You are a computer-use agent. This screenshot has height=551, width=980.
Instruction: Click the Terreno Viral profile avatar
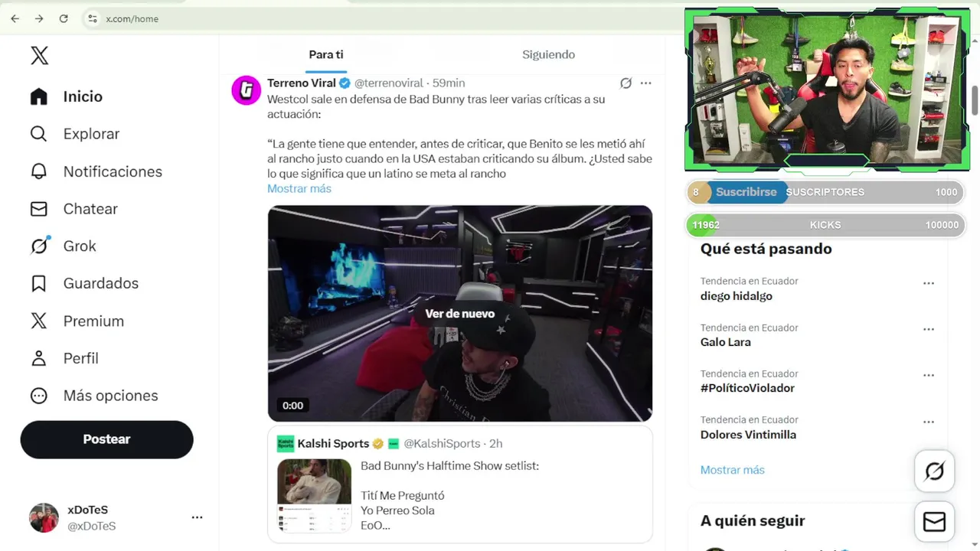coord(246,90)
